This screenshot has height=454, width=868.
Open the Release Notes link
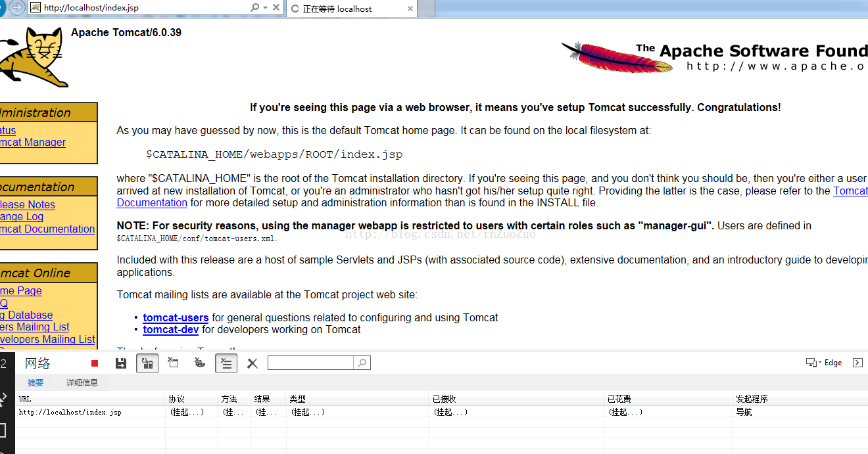click(x=28, y=204)
